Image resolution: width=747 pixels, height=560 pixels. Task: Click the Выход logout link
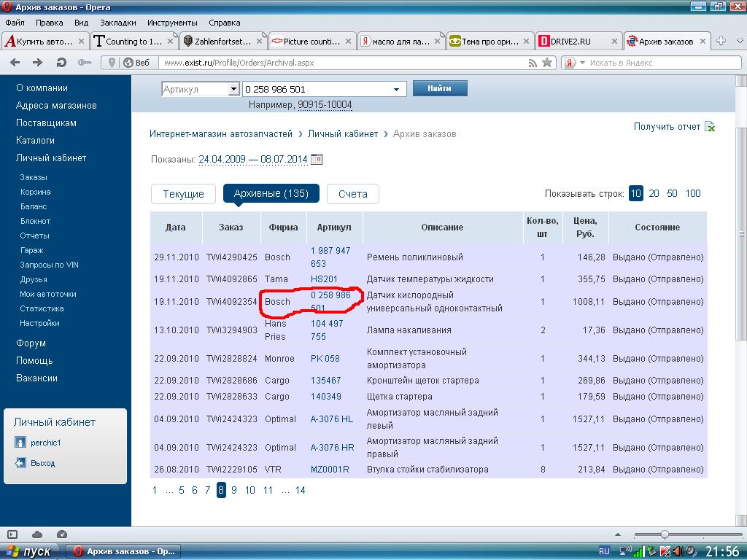[x=43, y=463]
